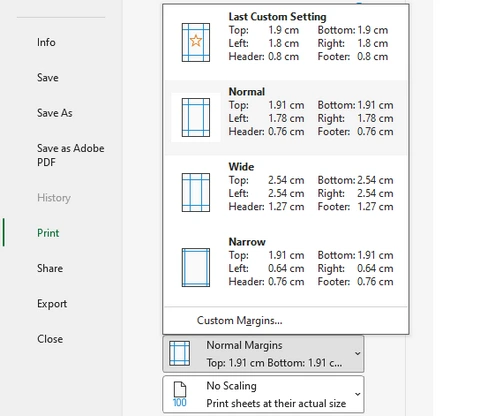The image size is (480, 416).
Task: Open Save As in the sidebar
Action: tap(55, 113)
